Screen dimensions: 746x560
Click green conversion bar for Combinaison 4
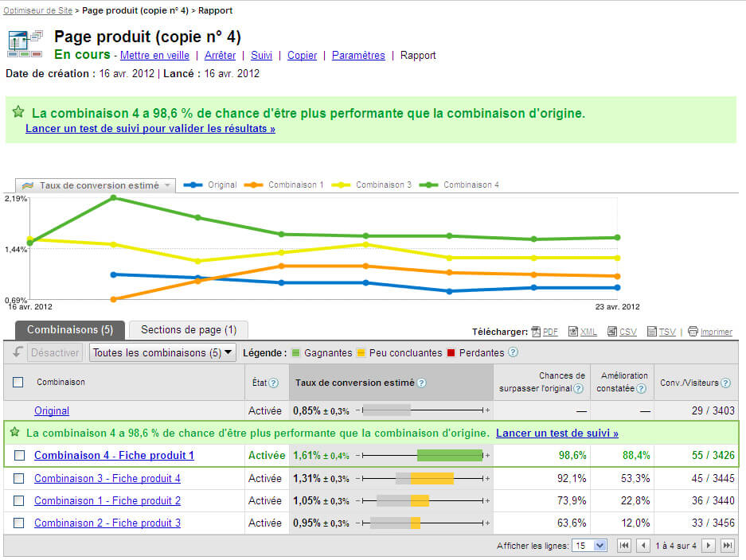click(450, 456)
